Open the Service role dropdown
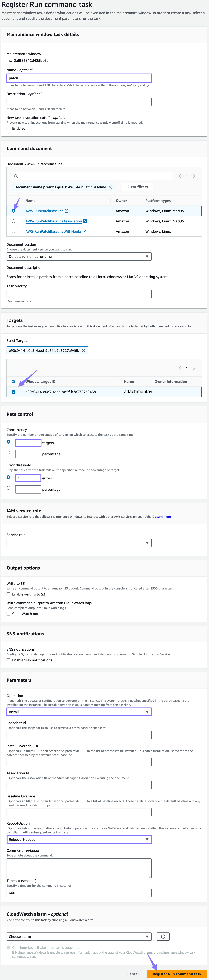 tap(79, 543)
